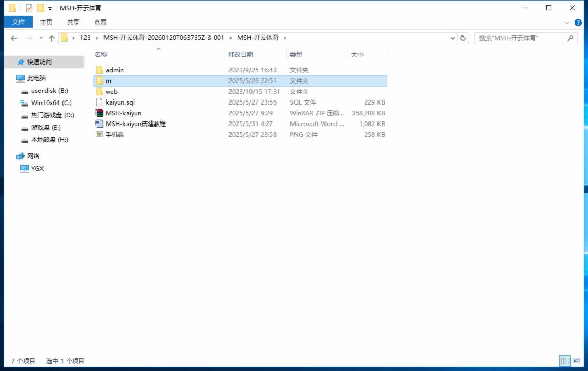Click the search box for MSH-开云体育

tap(520, 38)
